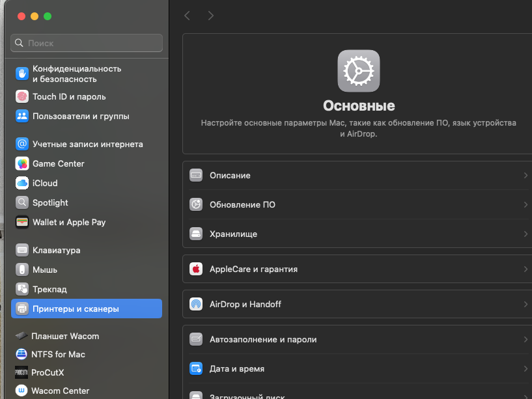Viewport: 532px width, 399px height.
Task: Select Wallet и Apple Pay label
Action: coord(69,222)
